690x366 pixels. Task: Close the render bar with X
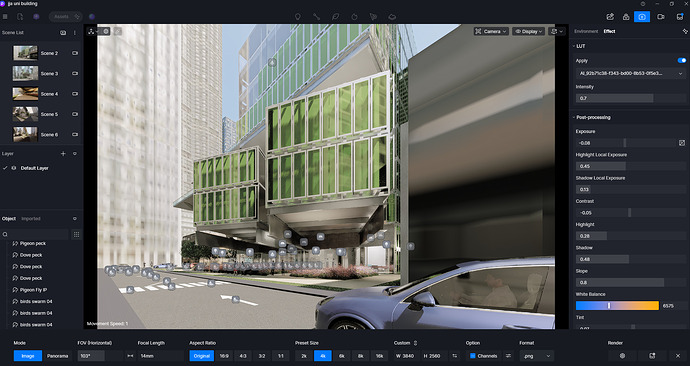point(678,356)
